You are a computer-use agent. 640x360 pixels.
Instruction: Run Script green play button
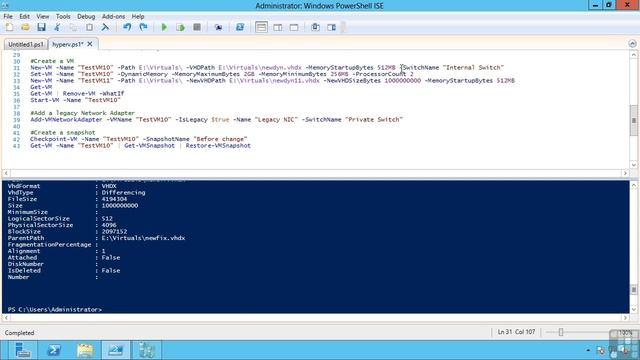point(164,27)
